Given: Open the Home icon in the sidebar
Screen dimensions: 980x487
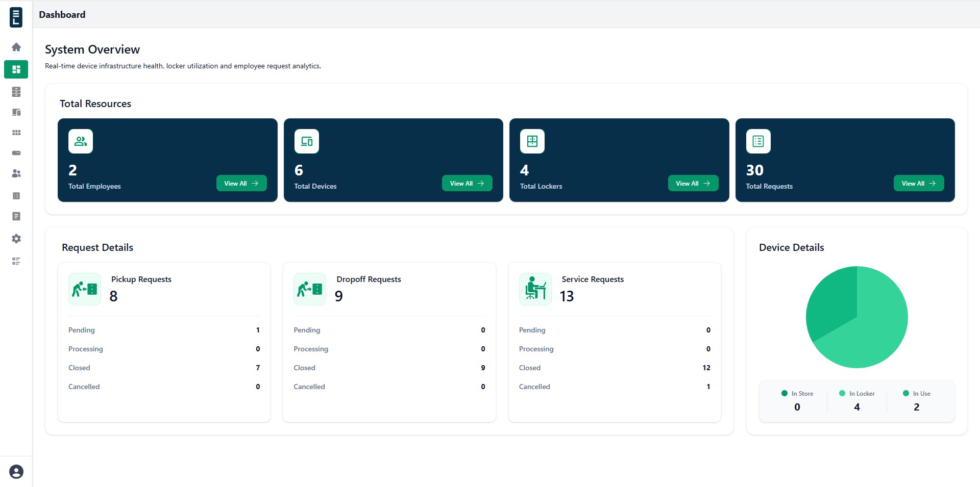Looking at the screenshot, I should (x=16, y=47).
